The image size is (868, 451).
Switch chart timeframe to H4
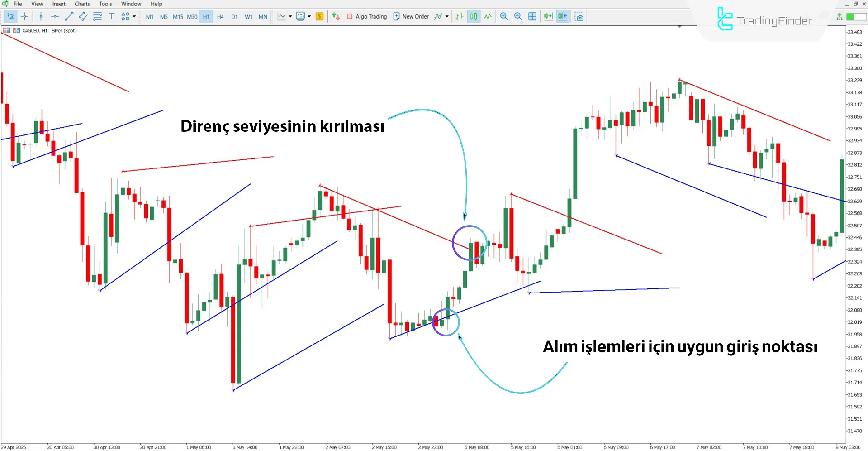[x=220, y=17]
